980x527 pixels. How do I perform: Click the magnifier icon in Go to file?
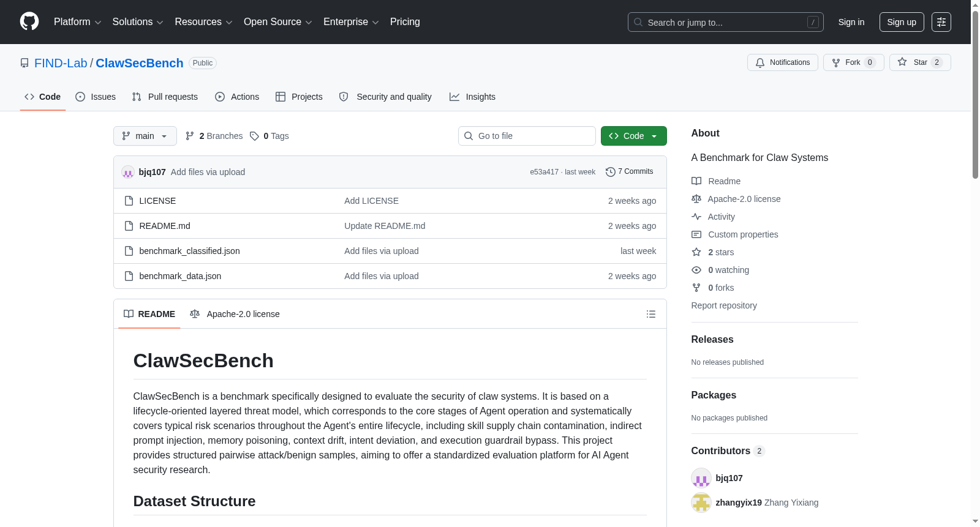[469, 136]
